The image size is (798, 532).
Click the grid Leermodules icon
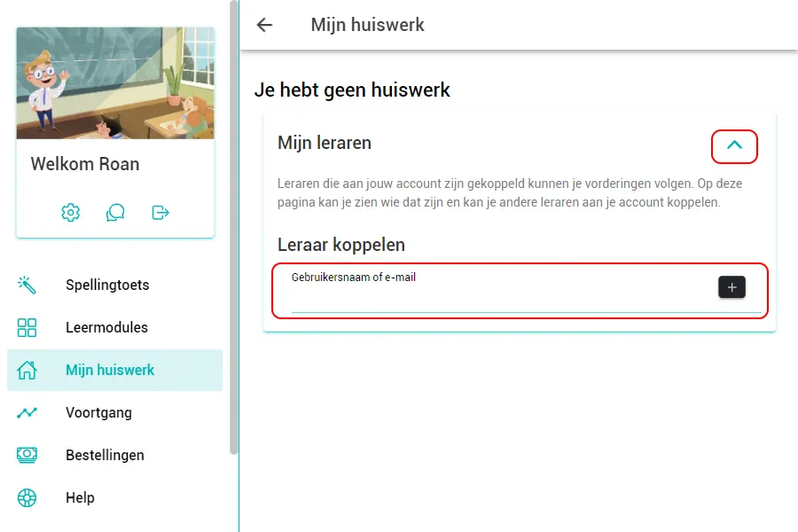27,327
